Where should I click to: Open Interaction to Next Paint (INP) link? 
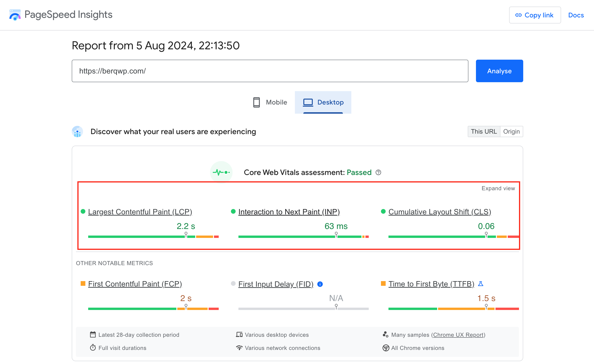click(289, 212)
